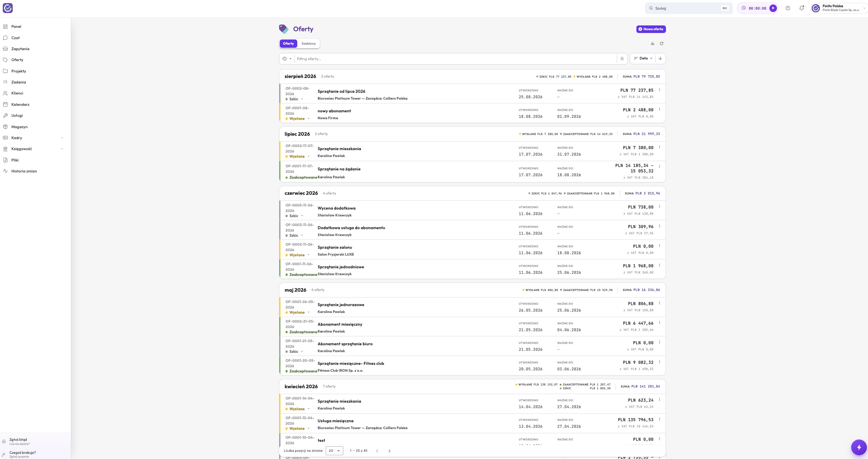Change Szkic status of OF-0002-08-2026
The width and height of the screenshot is (868, 459).
[294, 99]
